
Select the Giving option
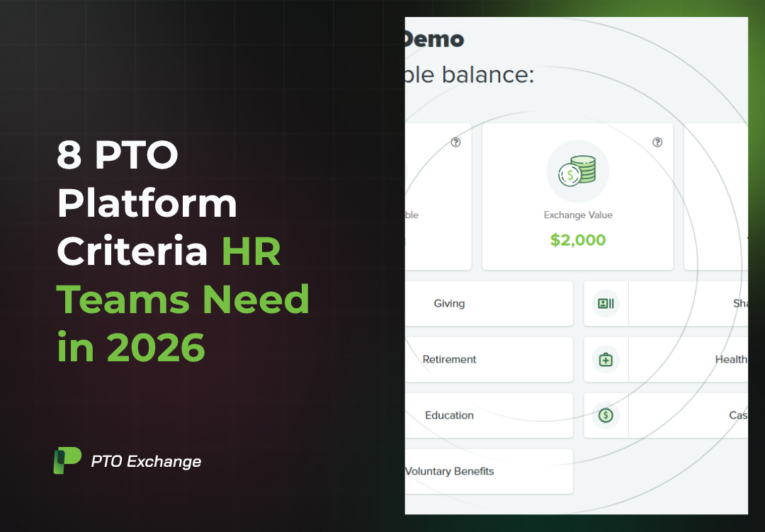[x=489, y=304]
